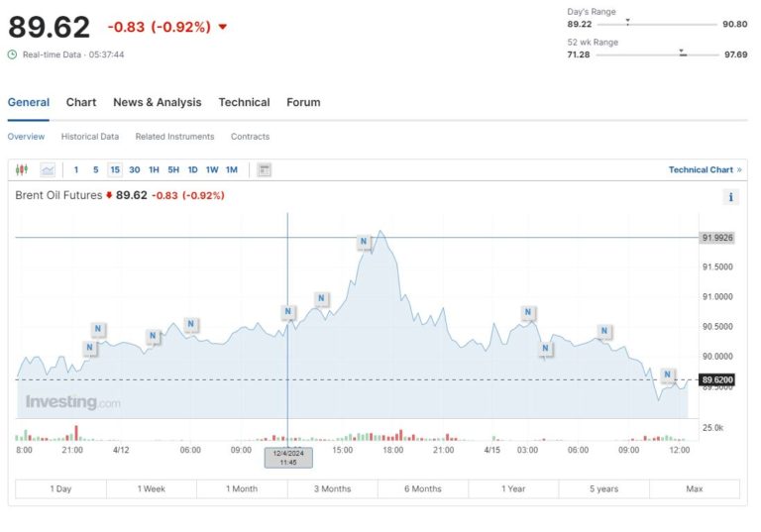Click the clock icon beside Real-time Data
Image resolution: width=761 pixels, height=532 pixels.
(13, 54)
